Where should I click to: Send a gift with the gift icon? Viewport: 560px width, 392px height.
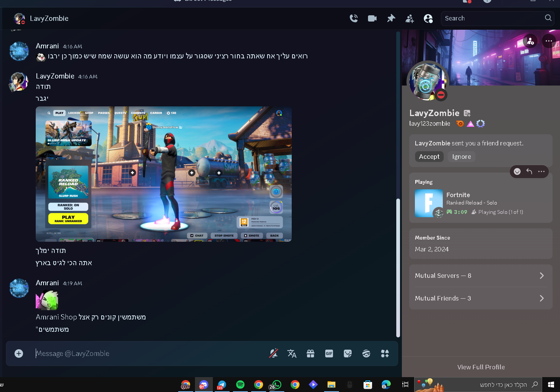310,353
